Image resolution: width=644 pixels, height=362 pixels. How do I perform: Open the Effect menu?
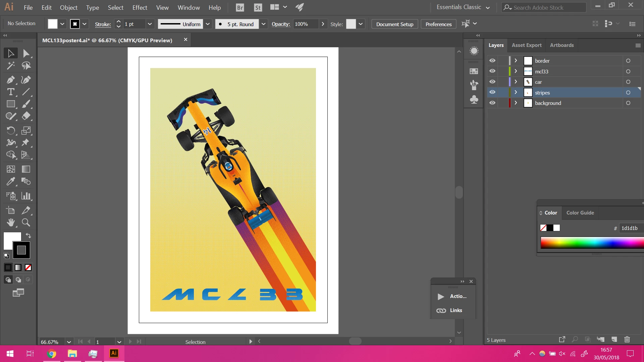click(x=140, y=7)
